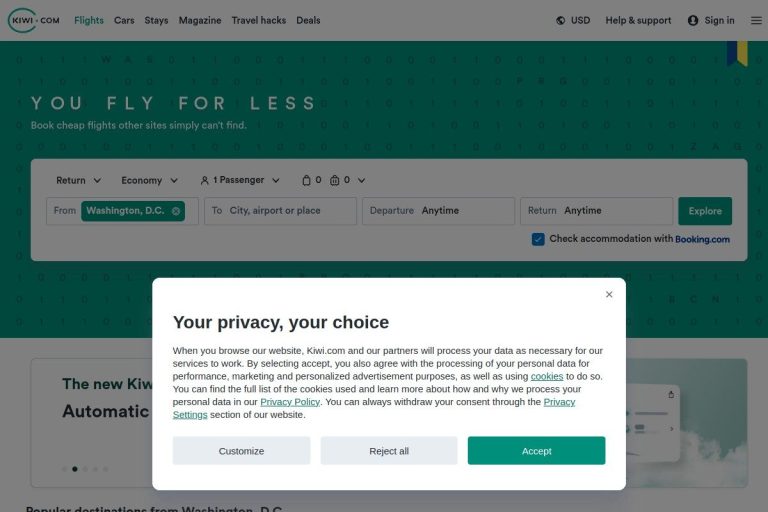Open the Privacy Policy link
Screen dimensions: 768x512
tap(290, 402)
